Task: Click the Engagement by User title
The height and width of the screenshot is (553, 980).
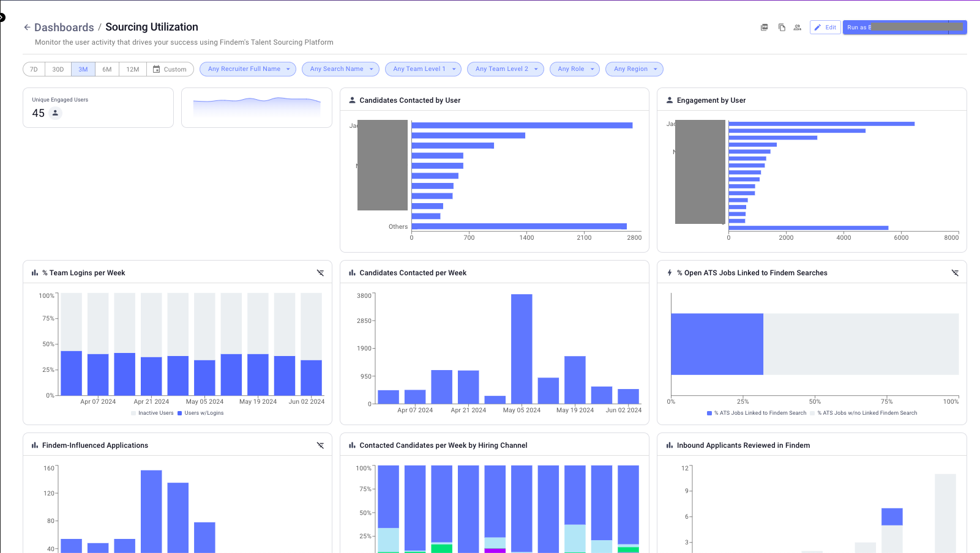Action: point(711,100)
